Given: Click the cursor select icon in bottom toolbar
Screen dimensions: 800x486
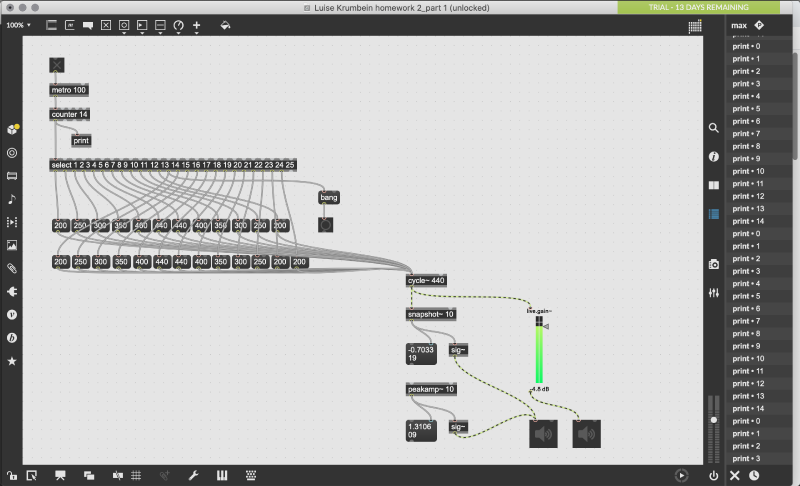Looking at the screenshot, I should [x=32, y=475].
